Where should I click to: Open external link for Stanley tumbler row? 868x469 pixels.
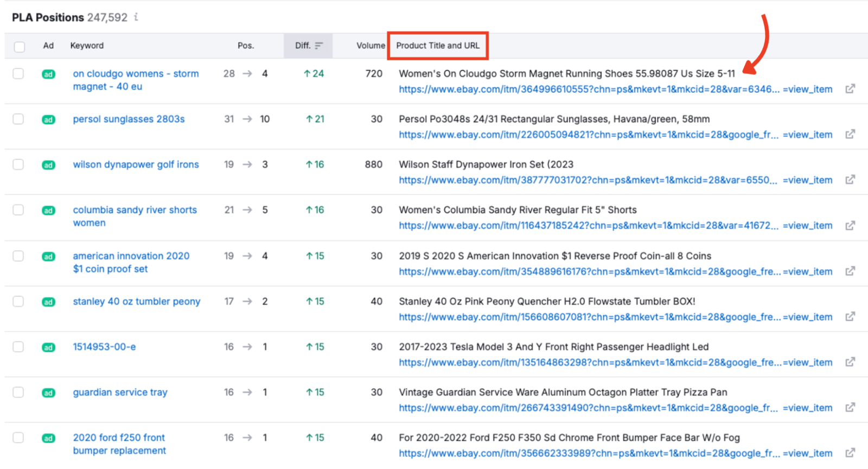[850, 316]
